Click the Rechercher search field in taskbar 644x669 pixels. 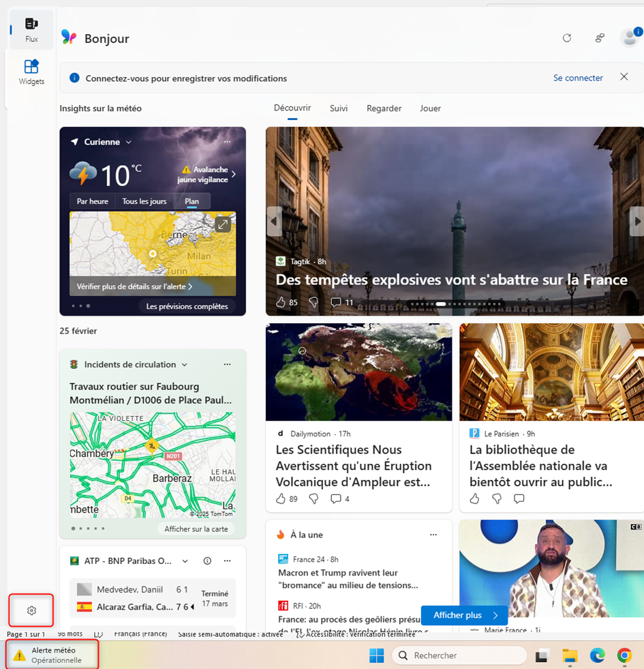[x=460, y=655]
